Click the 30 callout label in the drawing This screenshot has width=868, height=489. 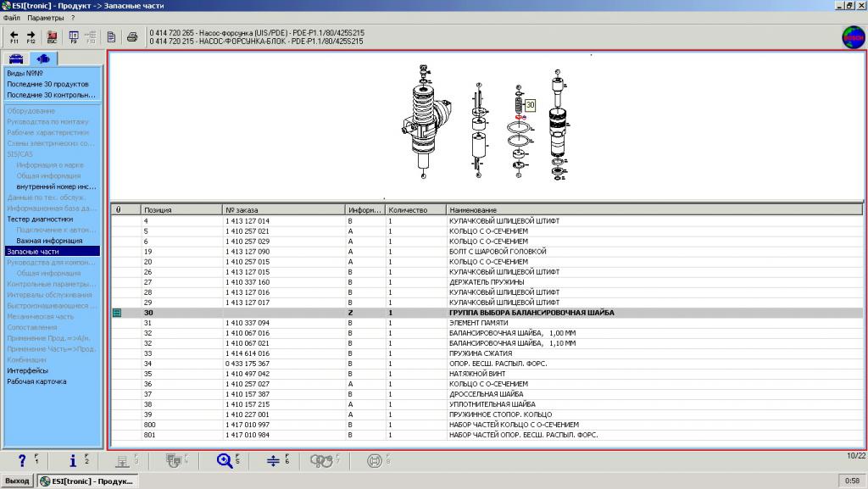(x=531, y=105)
